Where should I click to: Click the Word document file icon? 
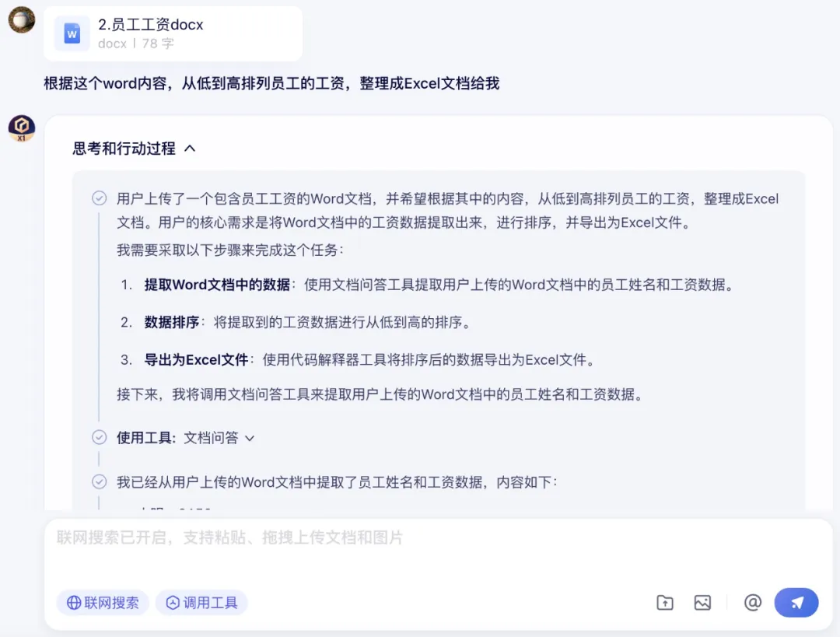coord(72,33)
